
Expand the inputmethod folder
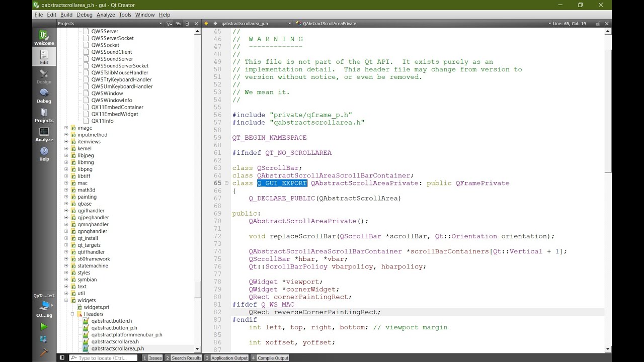pyautogui.click(x=66, y=135)
